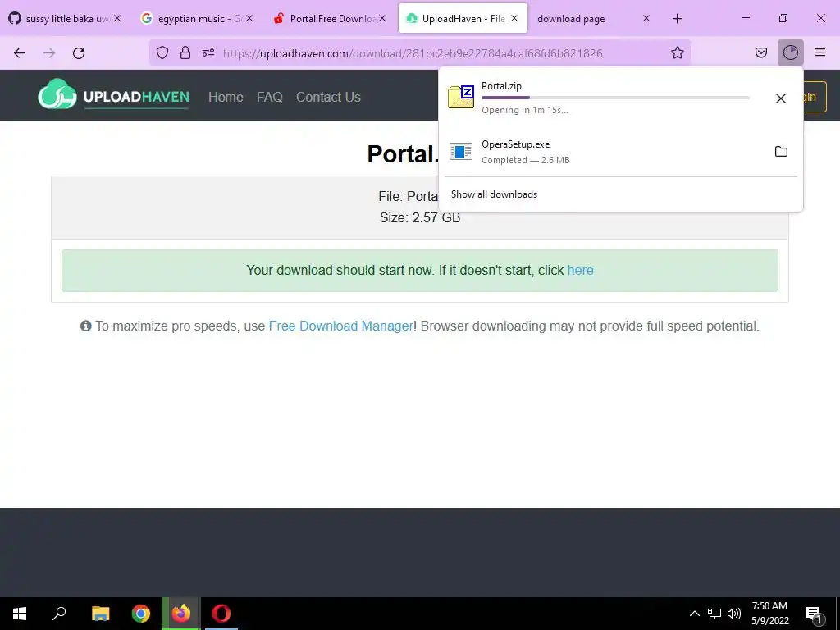Launch Google Chrome from the taskbar
This screenshot has height=630, width=840.
point(141,614)
